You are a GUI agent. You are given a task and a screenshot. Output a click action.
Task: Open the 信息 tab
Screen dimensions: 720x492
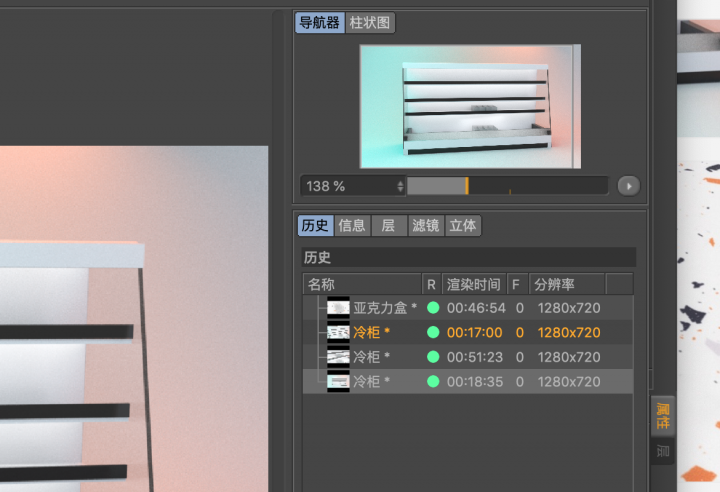point(352,226)
